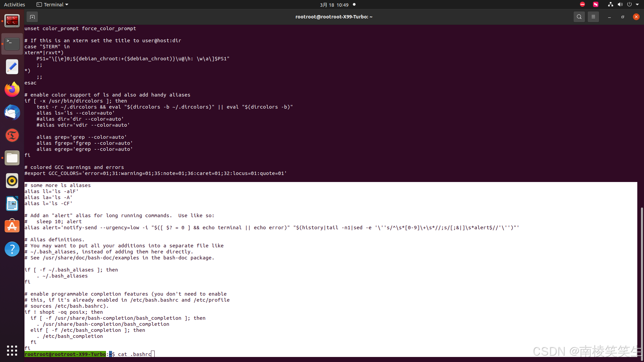Launch Thunderbird mail from the dock
This screenshot has height=362, width=644.
click(12, 112)
